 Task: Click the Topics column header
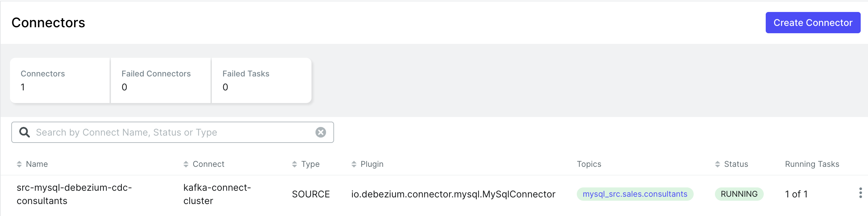[589, 164]
